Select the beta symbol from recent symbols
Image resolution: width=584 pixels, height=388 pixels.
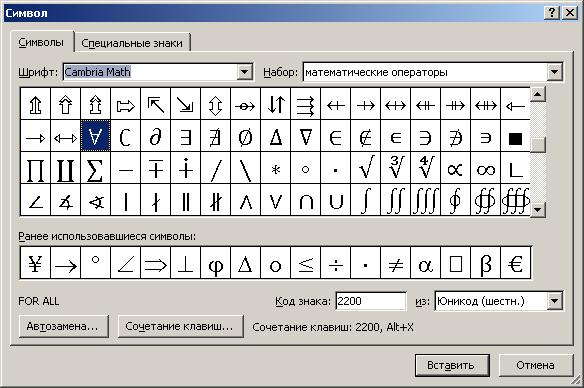point(486,263)
